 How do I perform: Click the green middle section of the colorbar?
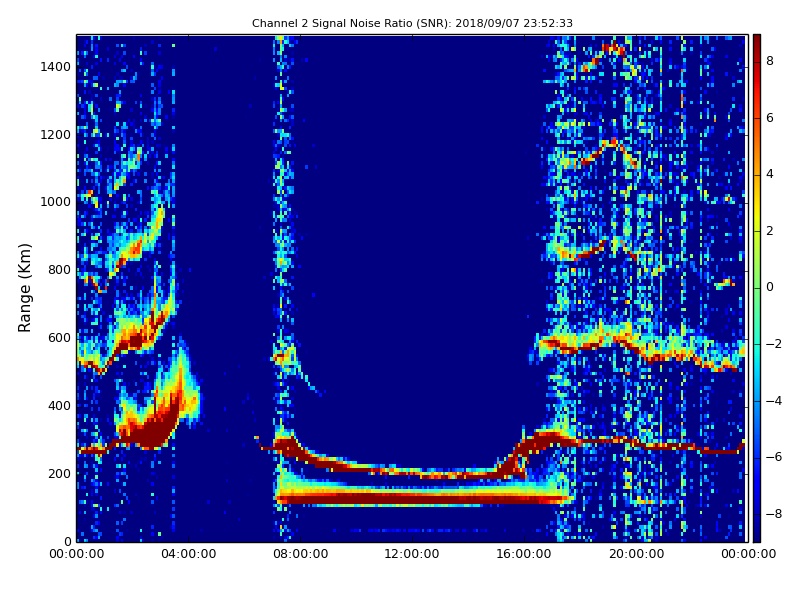(757, 288)
